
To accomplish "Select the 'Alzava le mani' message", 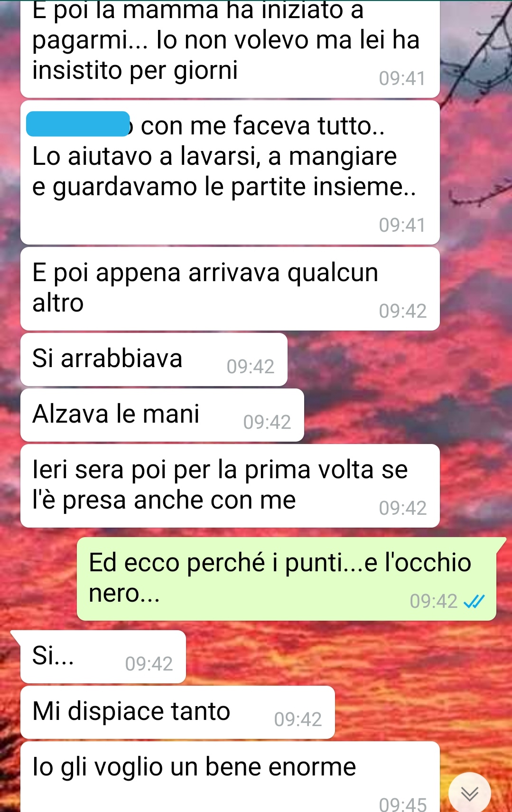I will coord(162,415).
